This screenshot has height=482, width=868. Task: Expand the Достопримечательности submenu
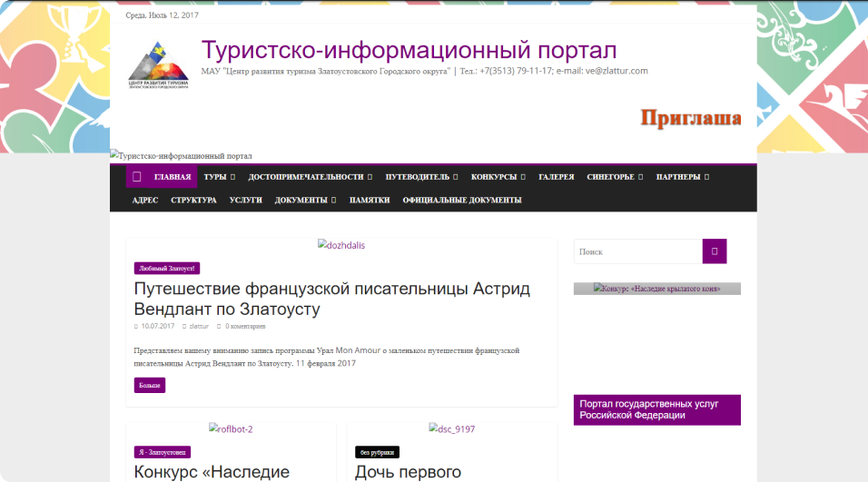click(x=311, y=177)
